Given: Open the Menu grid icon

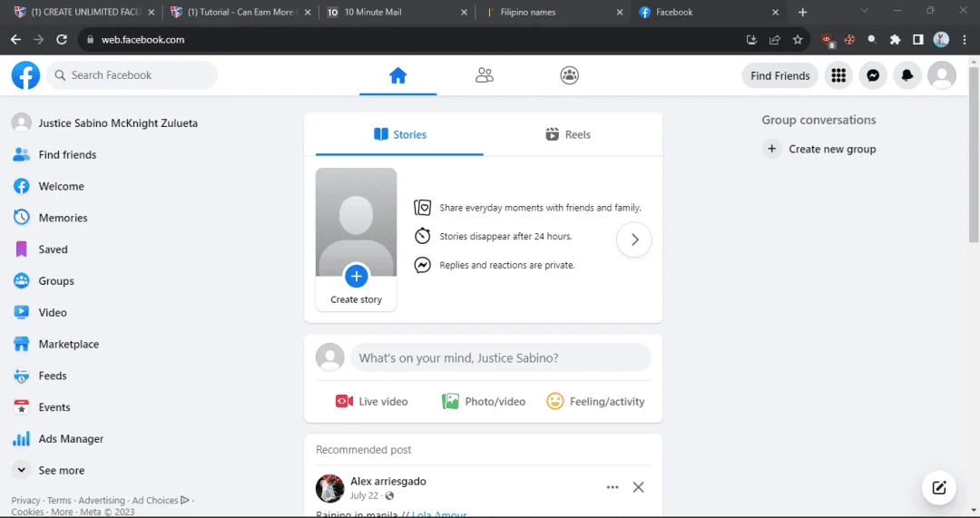Looking at the screenshot, I should click(838, 75).
